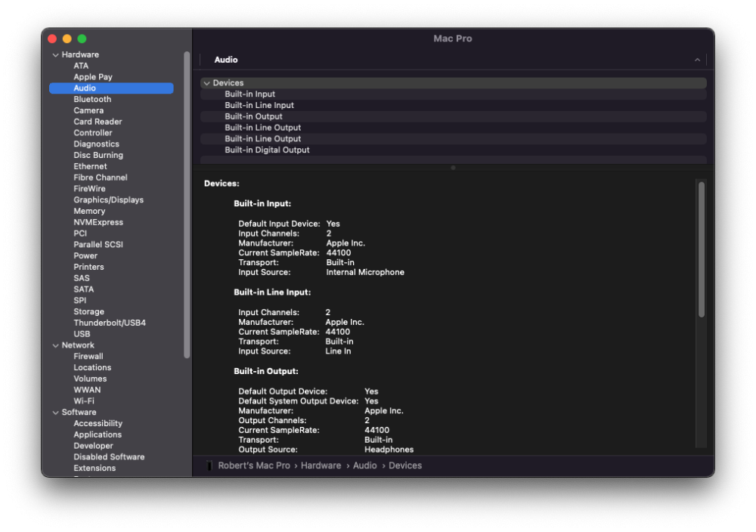Select Card Reader in sidebar
The width and height of the screenshot is (756, 532).
click(98, 122)
